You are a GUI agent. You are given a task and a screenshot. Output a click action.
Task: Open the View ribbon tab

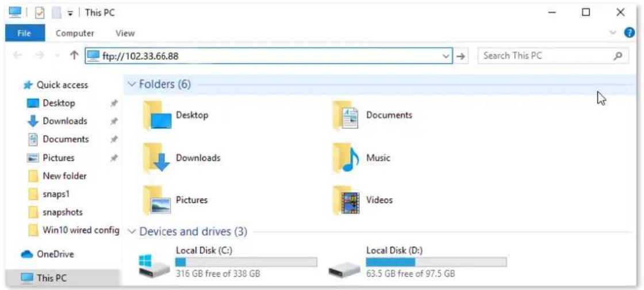point(125,33)
